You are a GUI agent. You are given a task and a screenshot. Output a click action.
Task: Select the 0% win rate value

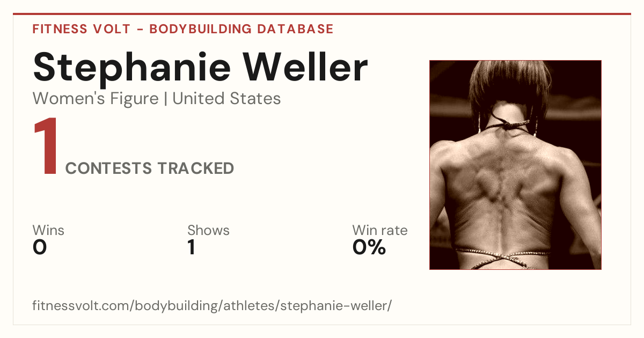[x=369, y=247]
